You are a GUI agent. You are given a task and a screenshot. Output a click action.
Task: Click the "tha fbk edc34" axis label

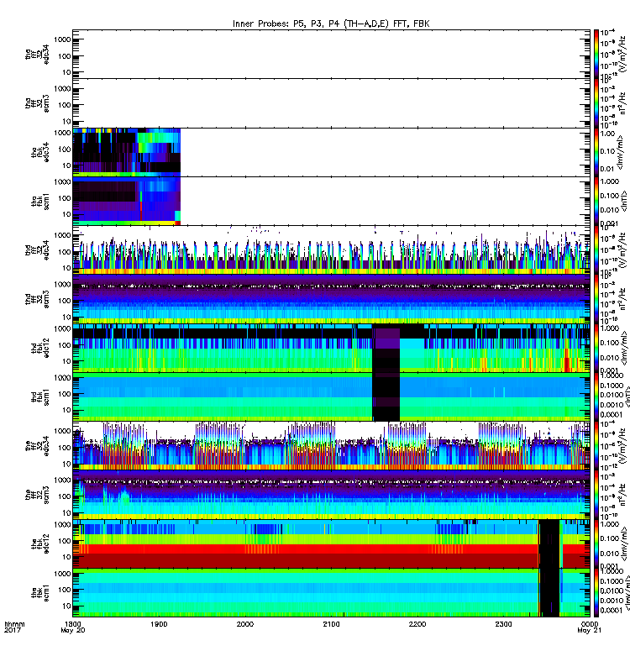pos(40,153)
